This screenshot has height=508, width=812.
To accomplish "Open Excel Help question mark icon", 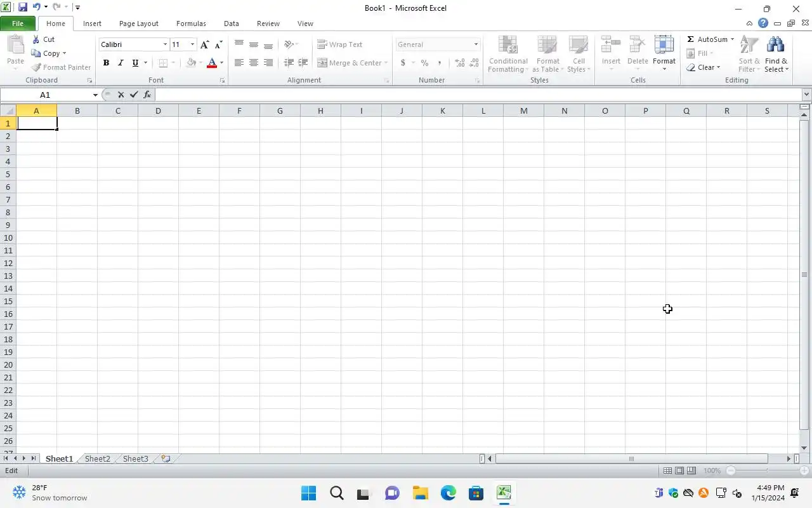I will click(x=763, y=23).
